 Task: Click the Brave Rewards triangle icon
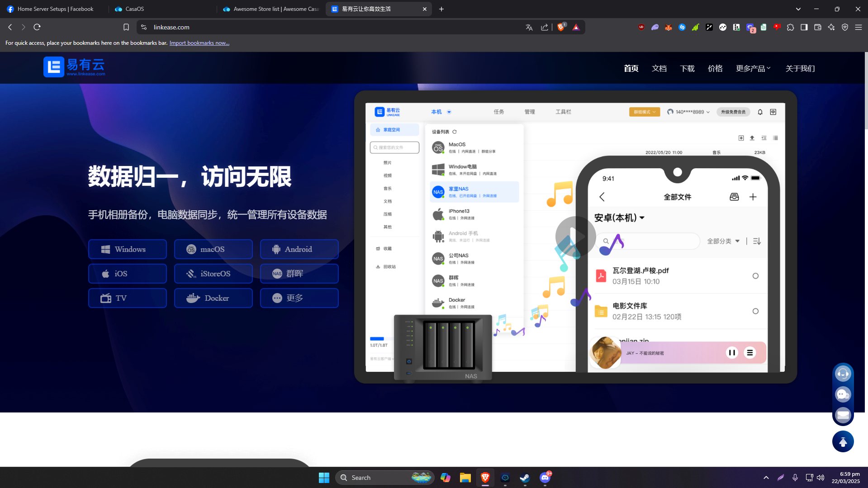point(576,27)
